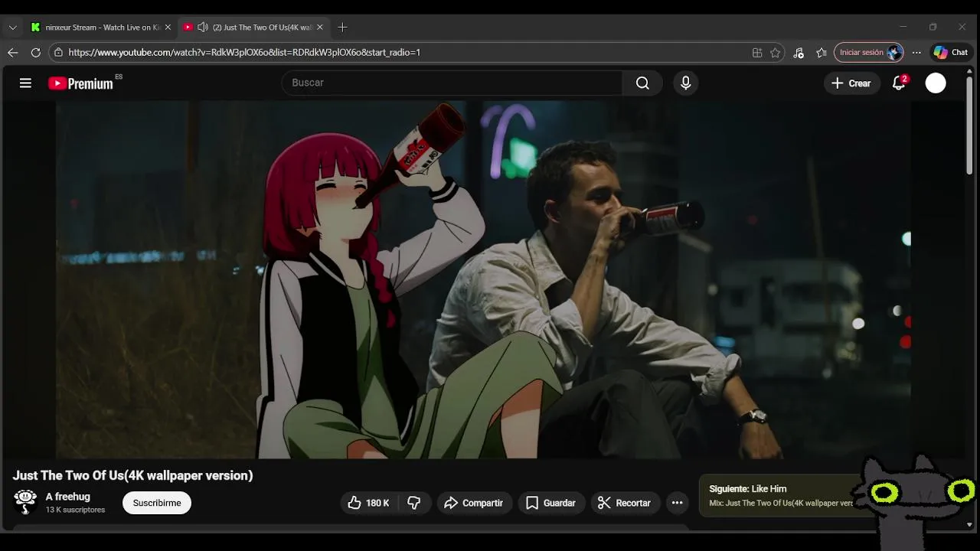Save video with Guardar button
Image resolution: width=980 pixels, height=551 pixels.
(x=550, y=503)
